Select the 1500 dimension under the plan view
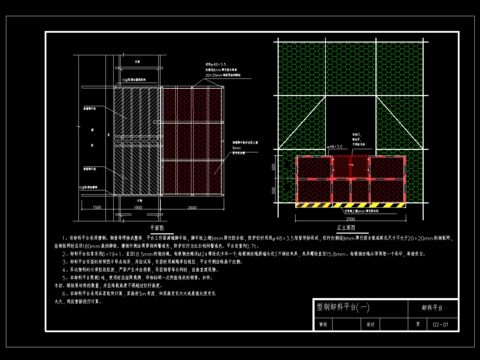The width and height of the screenshot is (480, 360). [x=96, y=207]
